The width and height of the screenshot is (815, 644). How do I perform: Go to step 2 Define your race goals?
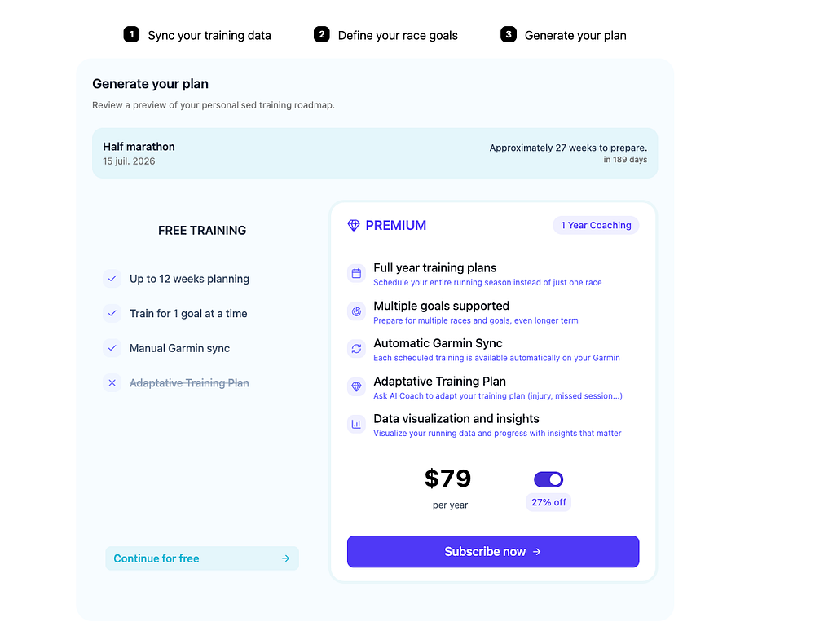386,35
